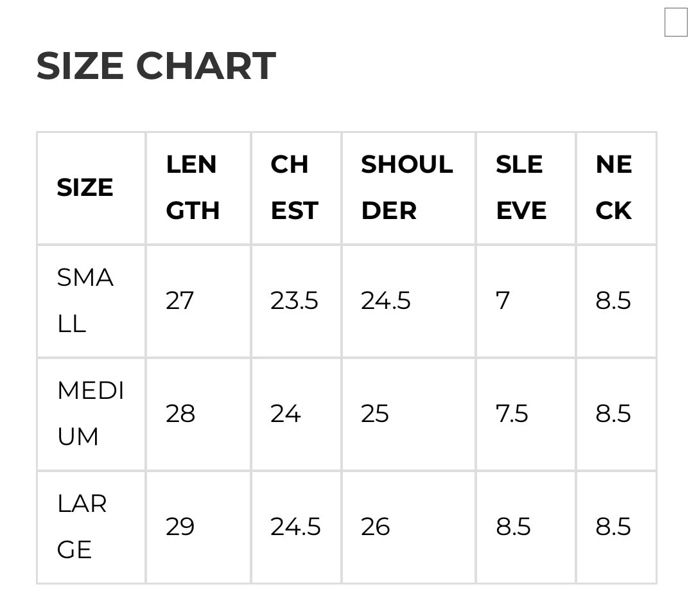Click the LARGE size row label

pyautogui.click(x=82, y=527)
